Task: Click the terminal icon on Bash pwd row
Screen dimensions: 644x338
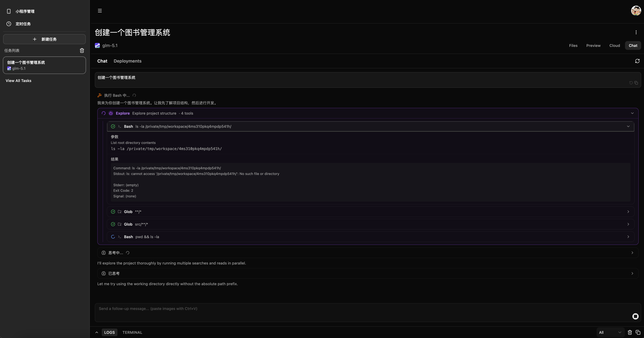Action: click(119, 237)
